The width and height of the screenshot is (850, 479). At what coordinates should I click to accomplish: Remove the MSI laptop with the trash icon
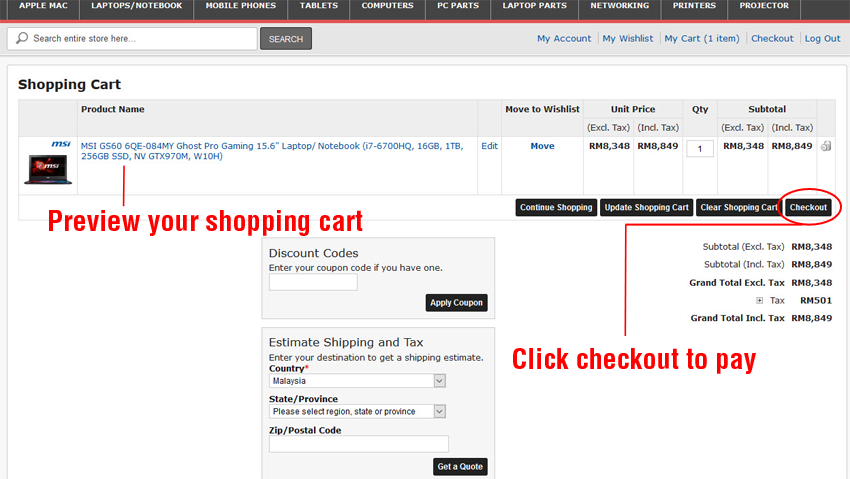pyautogui.click(x=826, y=146)
